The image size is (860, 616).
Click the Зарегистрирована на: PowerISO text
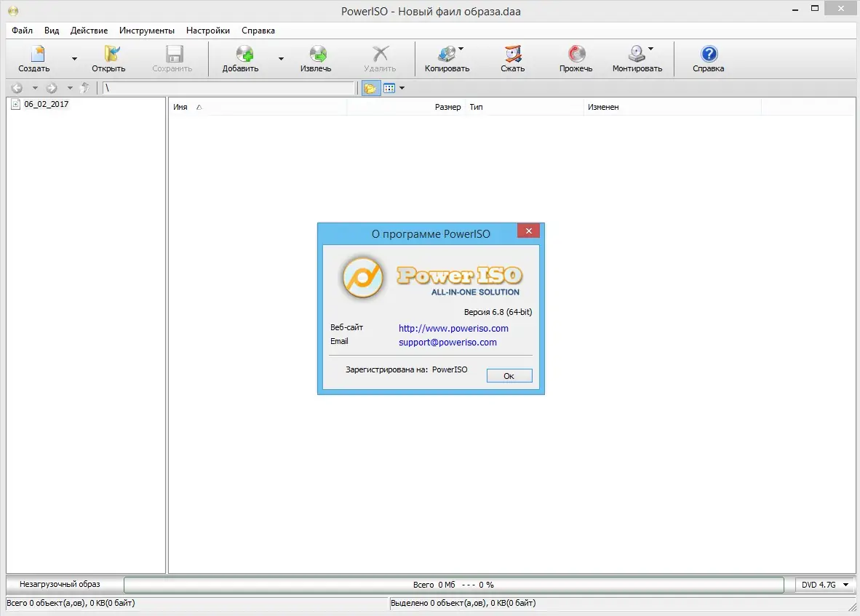coord(407,369)
